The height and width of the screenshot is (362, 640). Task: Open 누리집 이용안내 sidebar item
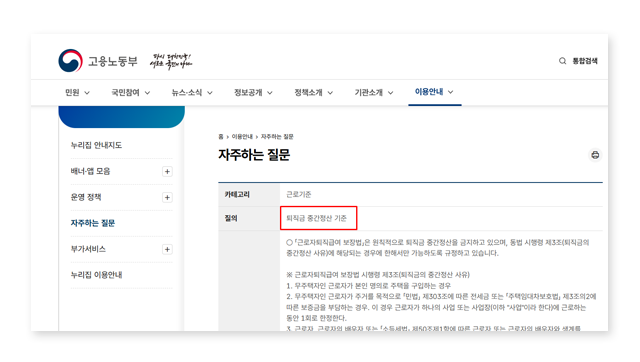point(96,275)
